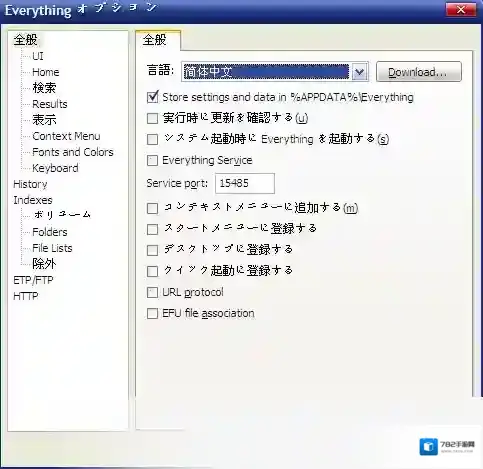This screenshot has height=469, width=483.
Task: Select ボリューム under Indexes
Action: pos(62,215)
